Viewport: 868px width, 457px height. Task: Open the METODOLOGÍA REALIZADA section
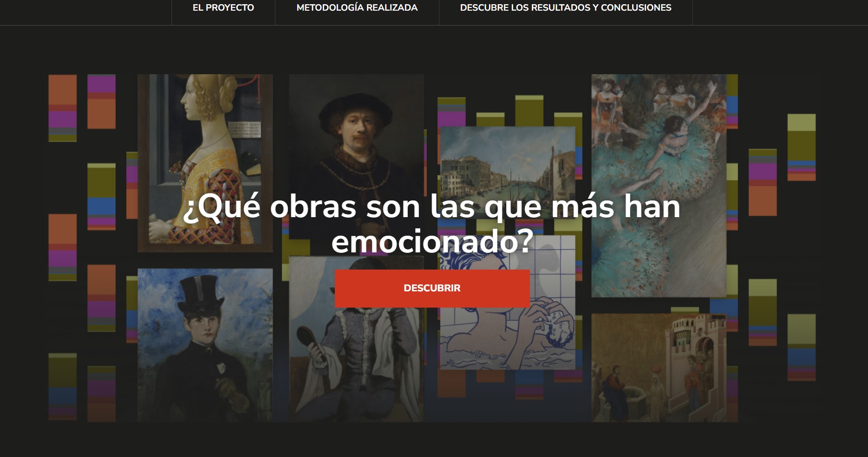coord(357,8)
